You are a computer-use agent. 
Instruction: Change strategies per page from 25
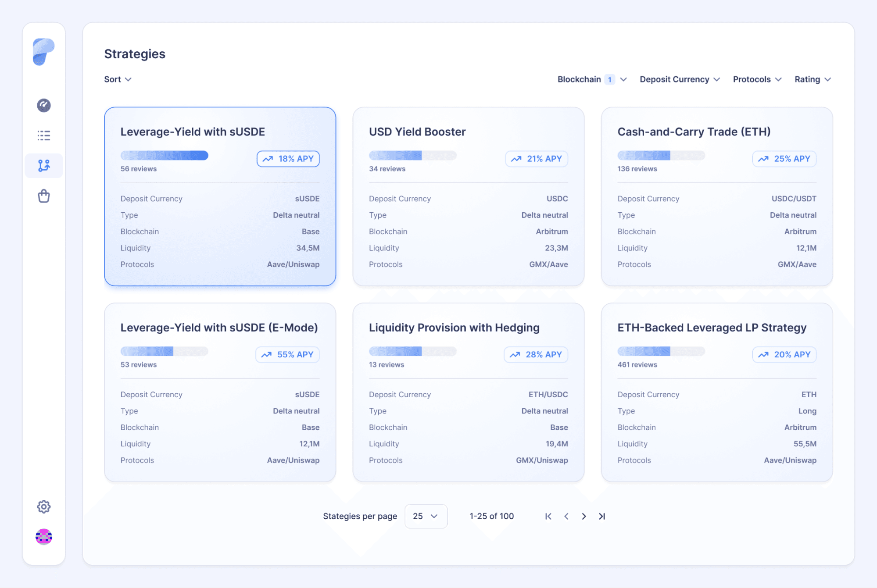point(426,516)
